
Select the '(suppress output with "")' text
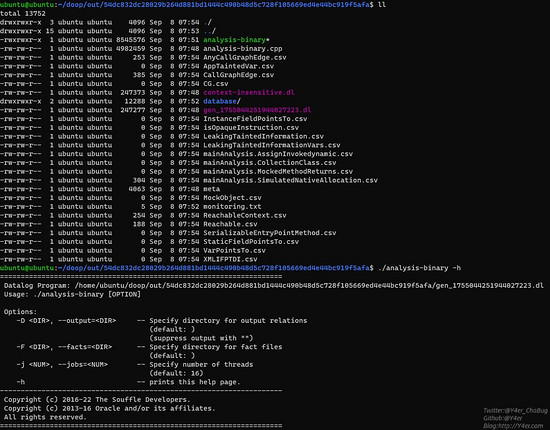tap(201, 338)
